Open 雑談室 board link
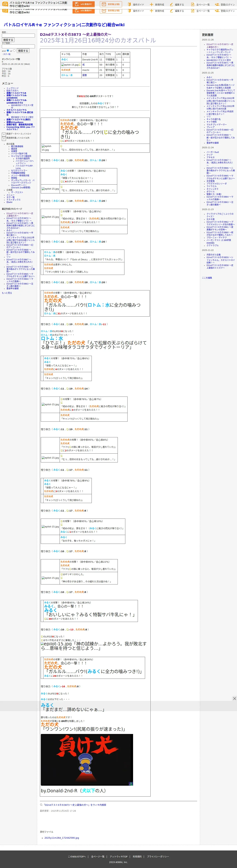Screen dimensions: 237x868 [14, 149]
